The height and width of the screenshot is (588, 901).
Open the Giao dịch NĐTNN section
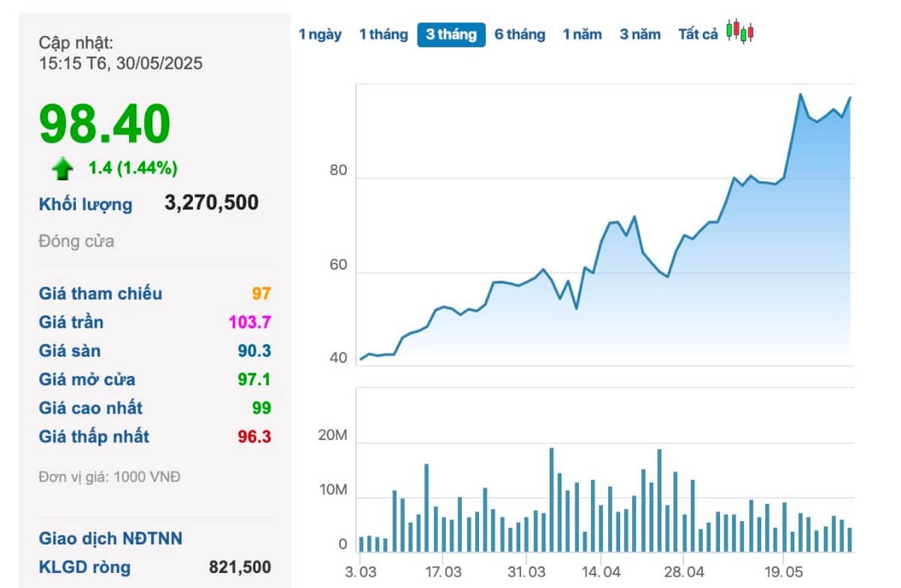[x=110, y=538]
